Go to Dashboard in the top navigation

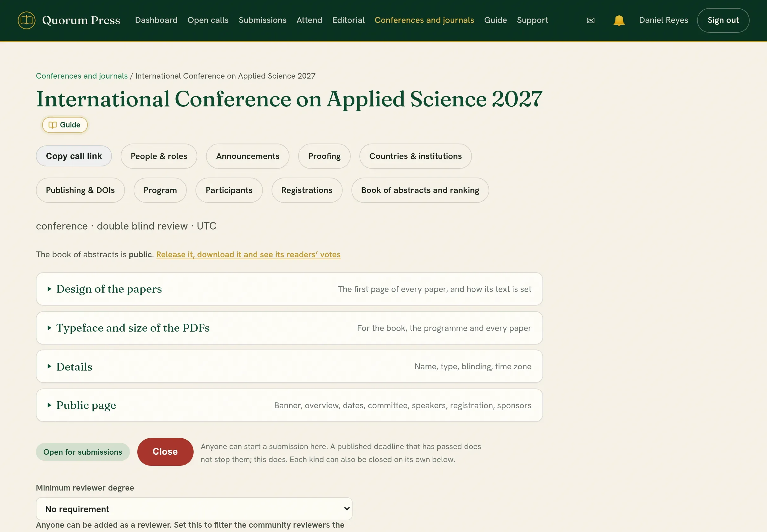[156, 20]
